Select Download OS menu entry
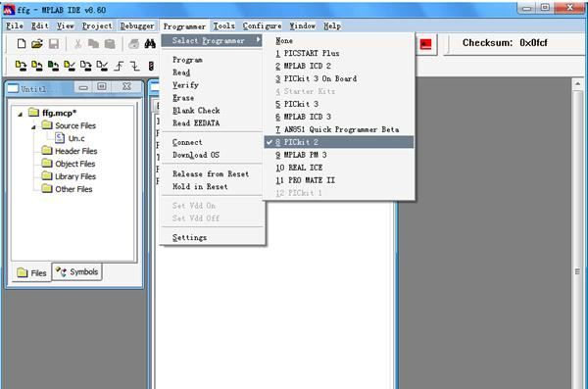 pos(212,155)
